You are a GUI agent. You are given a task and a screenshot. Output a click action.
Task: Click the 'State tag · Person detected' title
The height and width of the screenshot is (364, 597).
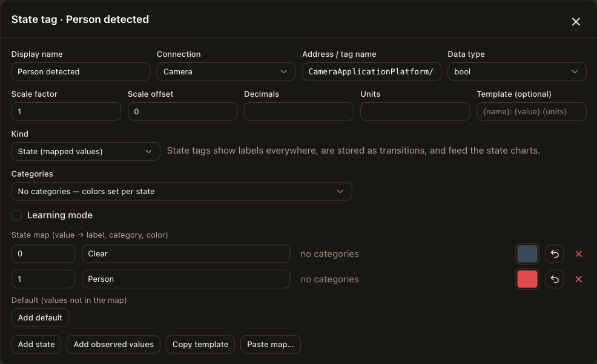80,19
